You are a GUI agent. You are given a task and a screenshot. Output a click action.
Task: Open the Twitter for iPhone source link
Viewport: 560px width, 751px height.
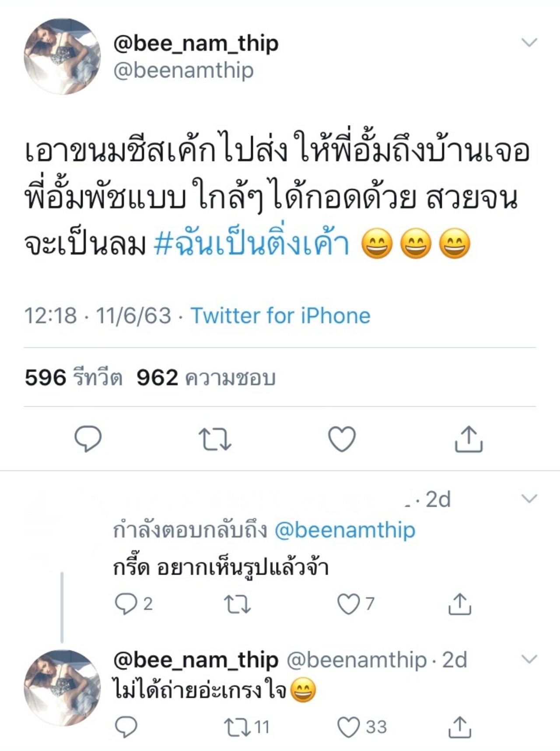click(x=280, y=316)
